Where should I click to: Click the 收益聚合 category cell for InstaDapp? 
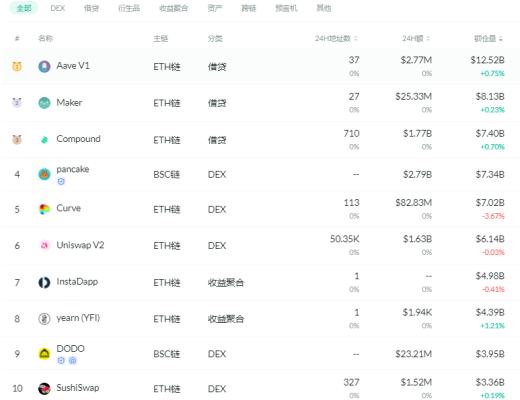click(x=226, y=283)
